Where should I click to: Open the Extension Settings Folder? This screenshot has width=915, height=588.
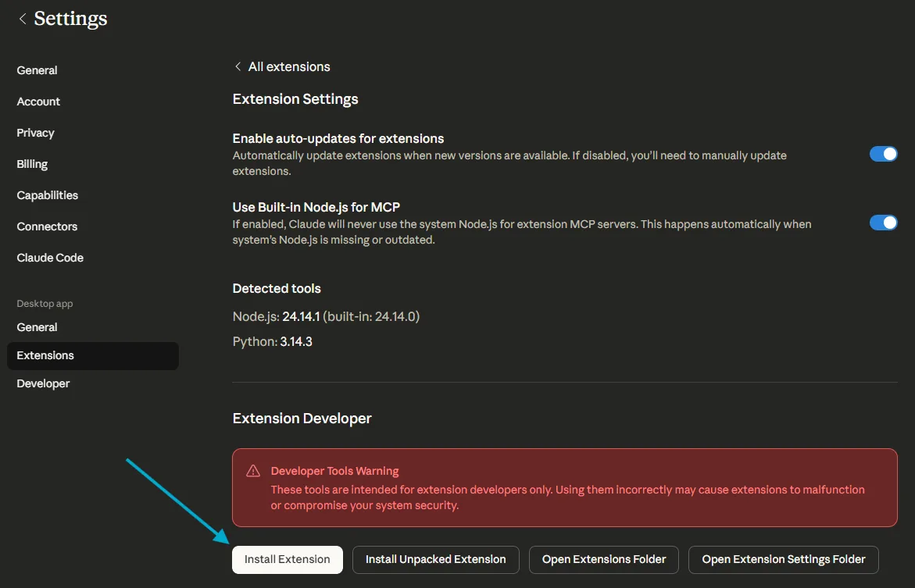click(783, 559)
